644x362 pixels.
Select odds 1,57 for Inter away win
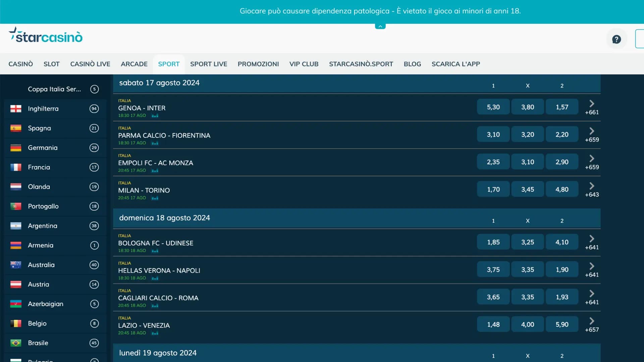[562, 107]
